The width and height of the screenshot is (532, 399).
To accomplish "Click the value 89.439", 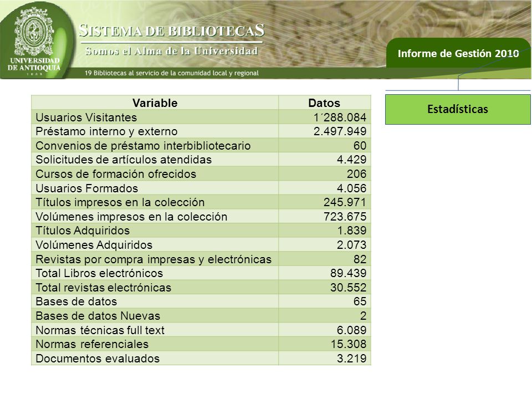I will pos(348,273).
